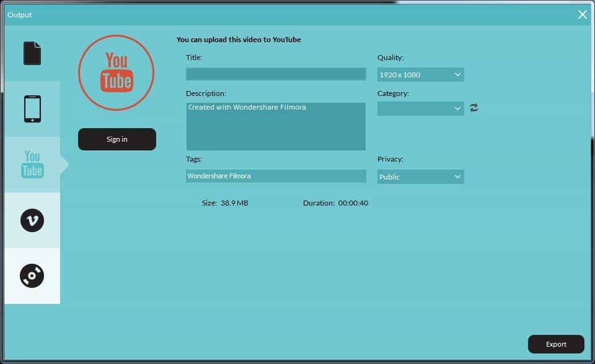Choose the DVD burn output tab
This screenshot has height=364, width=595.
(x=32, y=276)
